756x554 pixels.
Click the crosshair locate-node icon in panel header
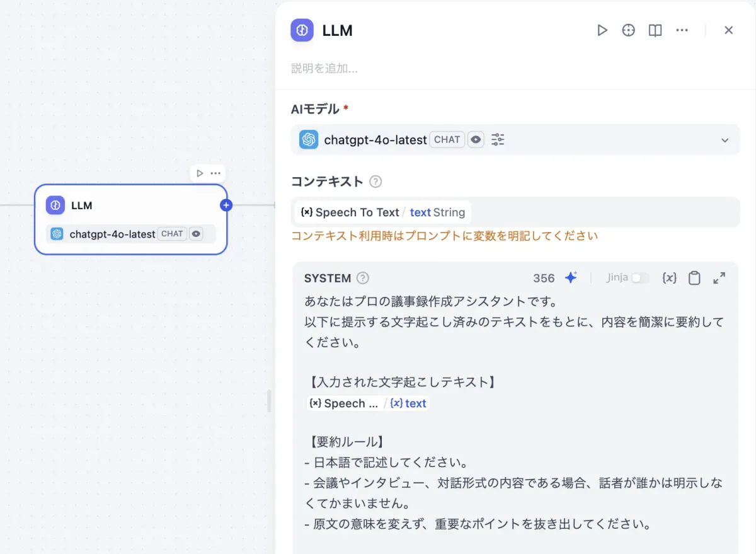coord(628,30)
